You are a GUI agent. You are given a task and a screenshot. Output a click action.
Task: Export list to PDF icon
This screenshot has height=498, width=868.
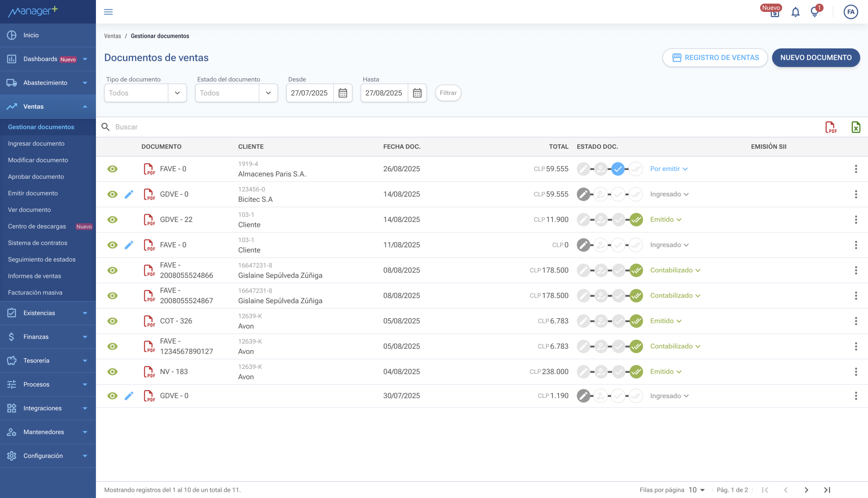[x=831, y=127]
